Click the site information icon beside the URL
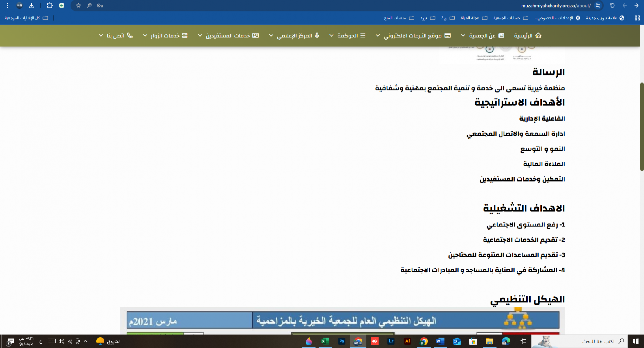Screen dimensions: 644x348 point(598,6)
